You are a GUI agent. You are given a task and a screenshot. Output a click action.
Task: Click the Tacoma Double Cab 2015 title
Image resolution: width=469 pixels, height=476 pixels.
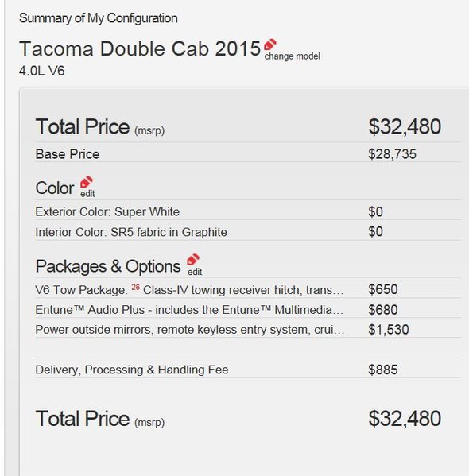140,48
